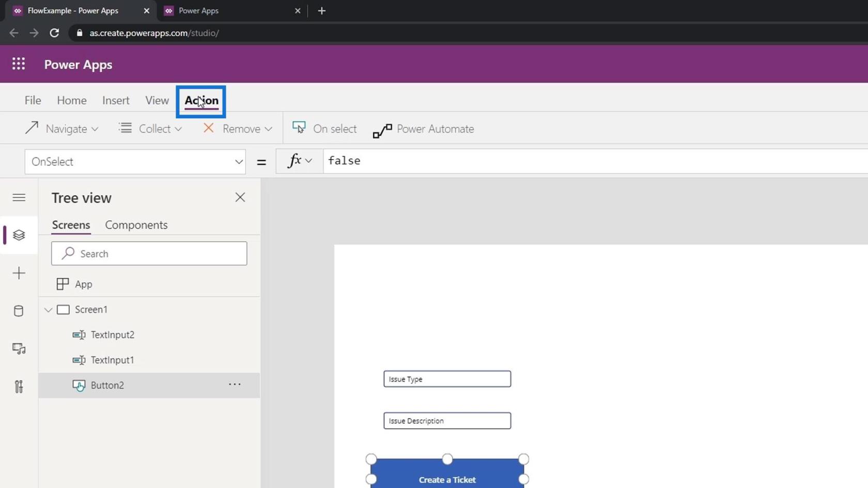The height and width of the screenshot is (488, 868).
Task: Go forward in browser history
Action: tap(34, 33)
